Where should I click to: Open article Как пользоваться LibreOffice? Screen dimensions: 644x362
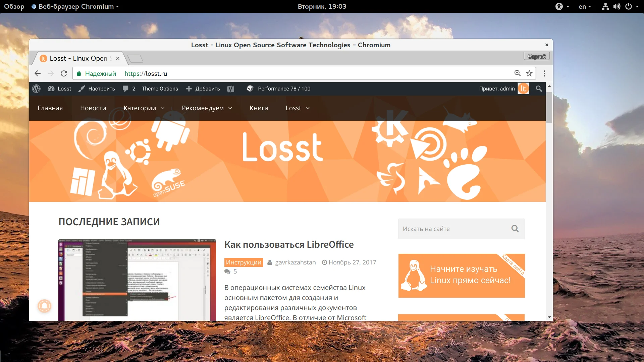coord(289,244)
